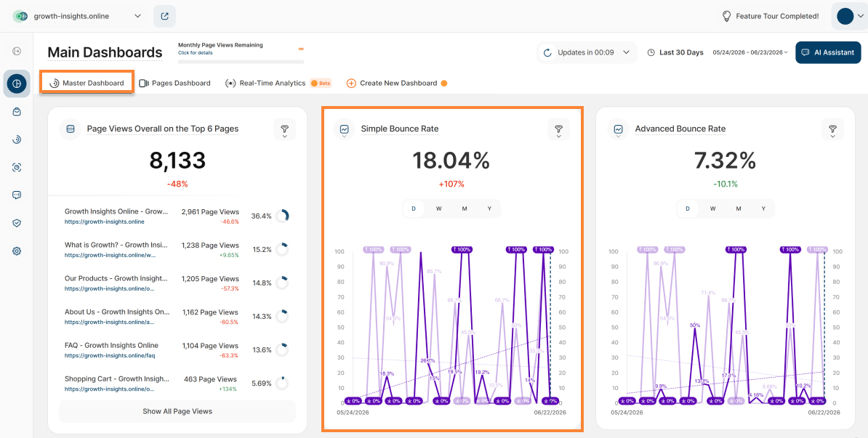This screenshot has width=868, height=438.
Task: Click Monthly Page Views Remaining progress bar
Action: (x=241, y=62)
